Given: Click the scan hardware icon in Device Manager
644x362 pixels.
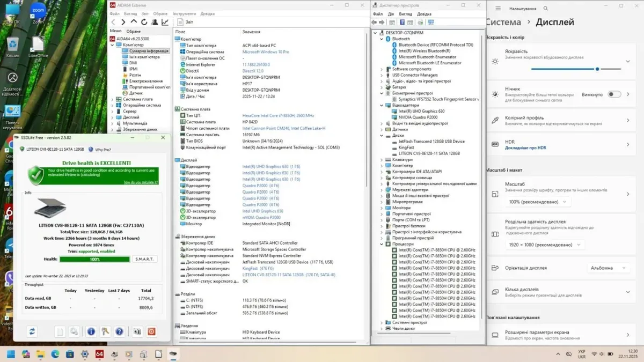Looking at the screenshot, I should point(430,23).
